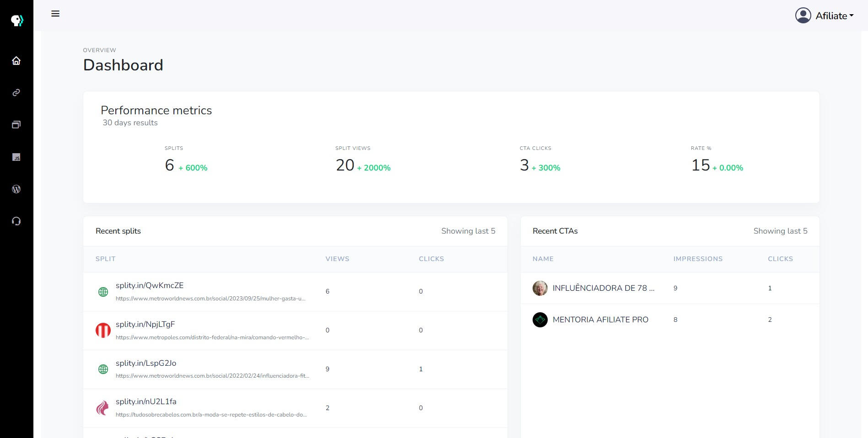Viewport: 868px width, 438px height.
Task: Click the CLICKS header in Recent splits
Action: tap(431, 259)
